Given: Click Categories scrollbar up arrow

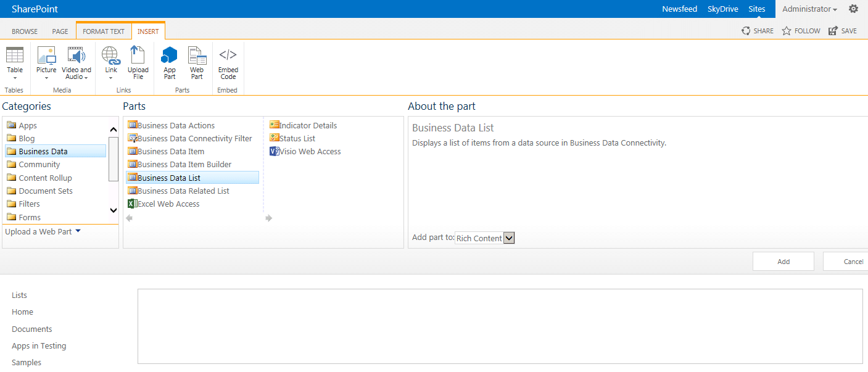Looking at the screenshot, I should coord(113,130).
